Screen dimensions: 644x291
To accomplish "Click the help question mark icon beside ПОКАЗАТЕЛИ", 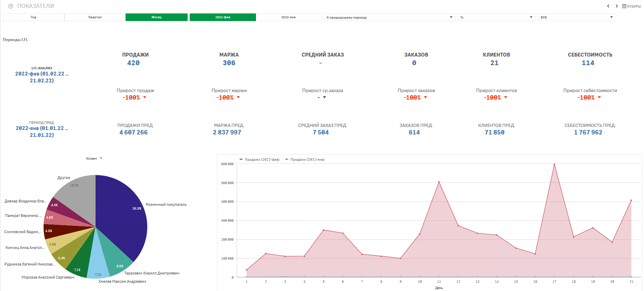I will point(11,6).
